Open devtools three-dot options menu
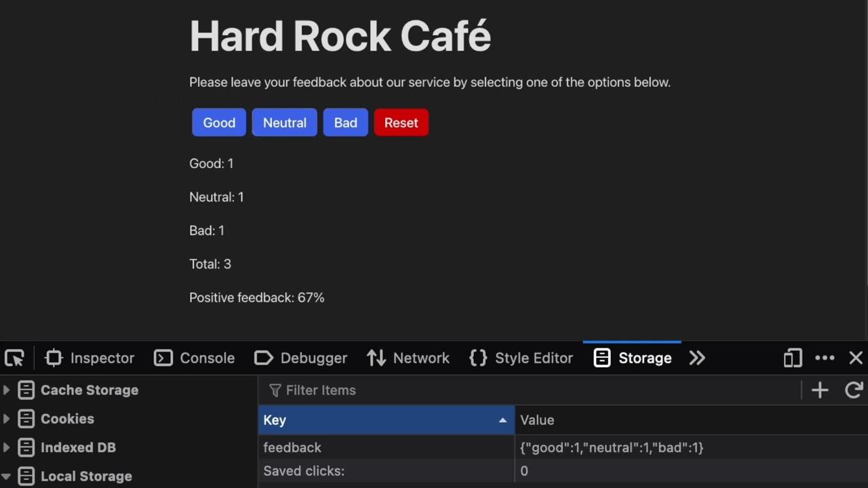 click(x=825, y=358)
